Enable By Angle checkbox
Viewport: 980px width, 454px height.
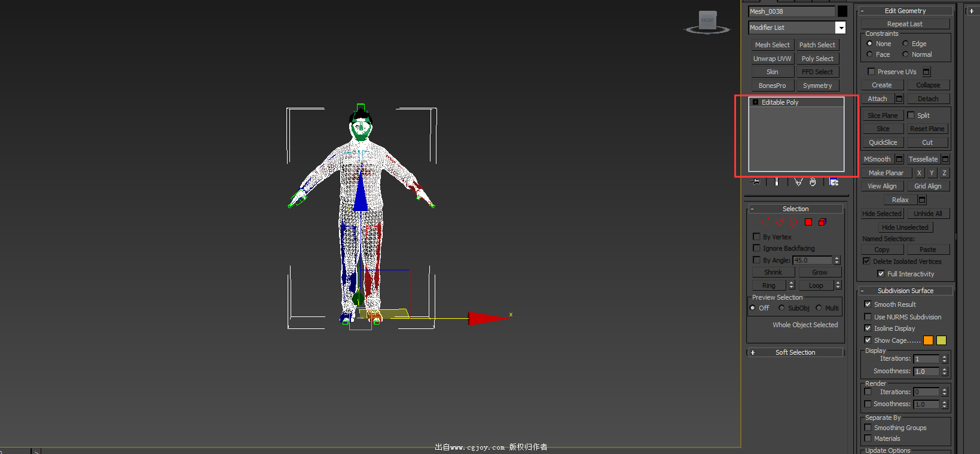pos(757,260)
